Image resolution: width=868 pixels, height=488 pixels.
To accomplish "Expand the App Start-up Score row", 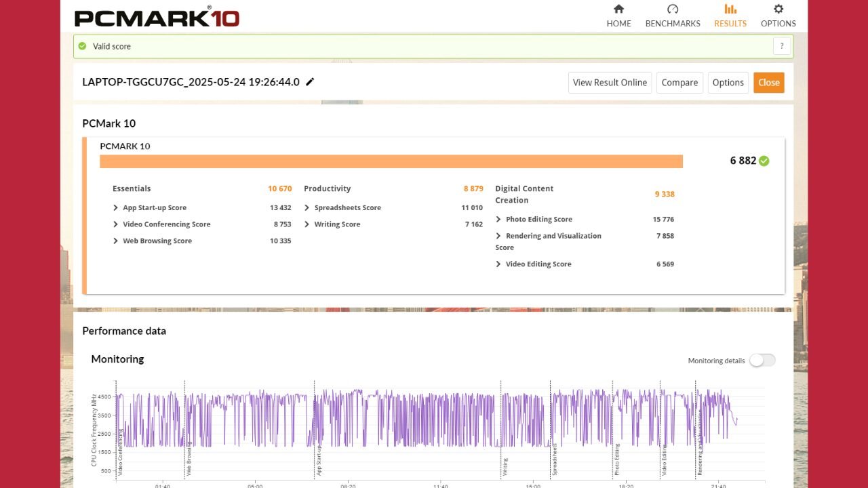I will 116,208.
